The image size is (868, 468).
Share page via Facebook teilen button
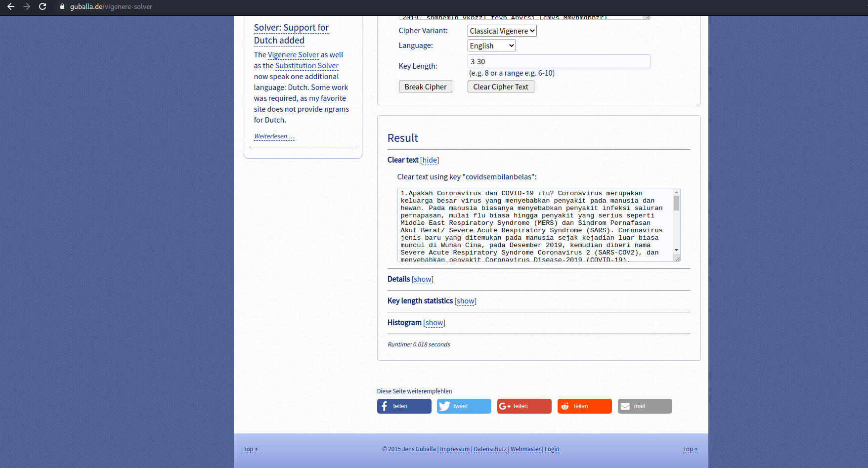(x=404, y=406)
